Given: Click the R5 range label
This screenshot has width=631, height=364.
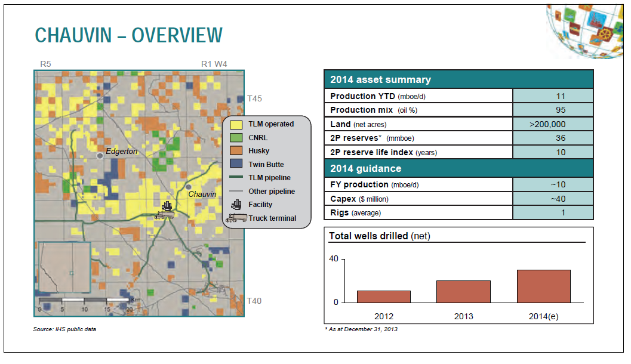Looking at the screenshot, I should (45, 64).
